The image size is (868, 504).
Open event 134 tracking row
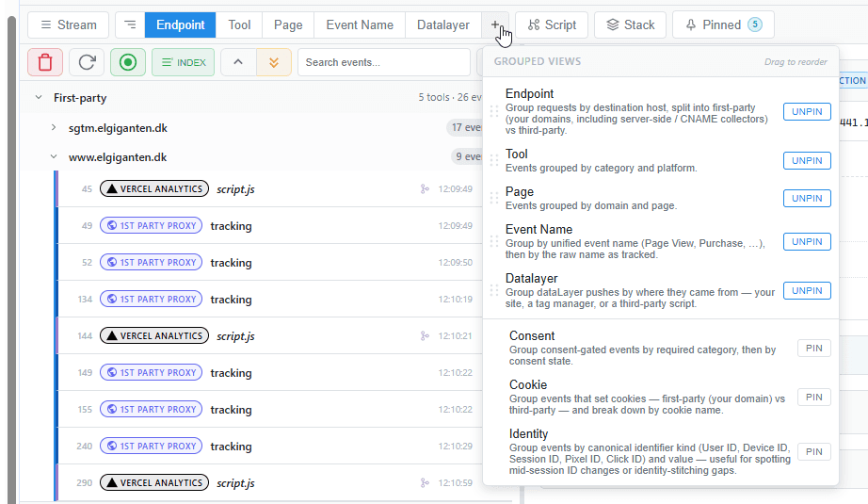[270, 299]
